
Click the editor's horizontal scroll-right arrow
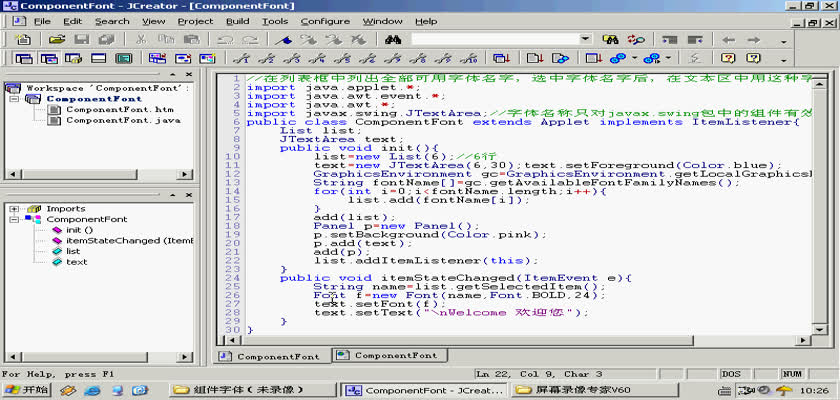coord(804,340)
